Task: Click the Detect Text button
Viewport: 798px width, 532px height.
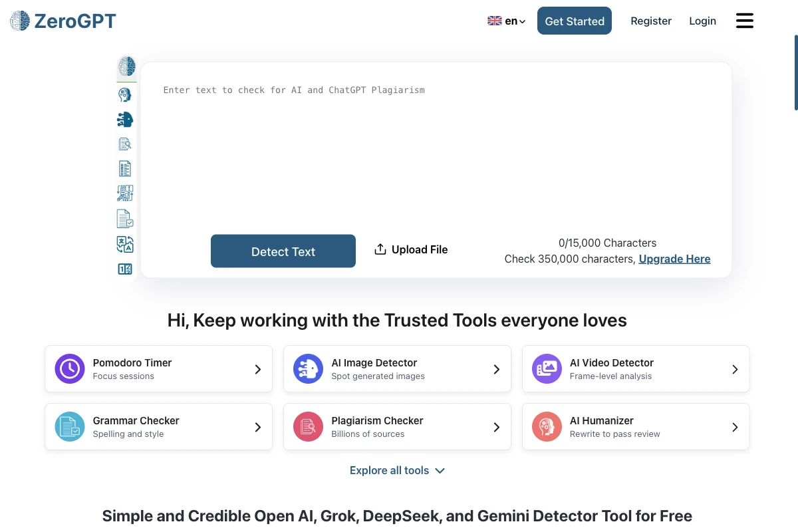Action: point(283,251)
